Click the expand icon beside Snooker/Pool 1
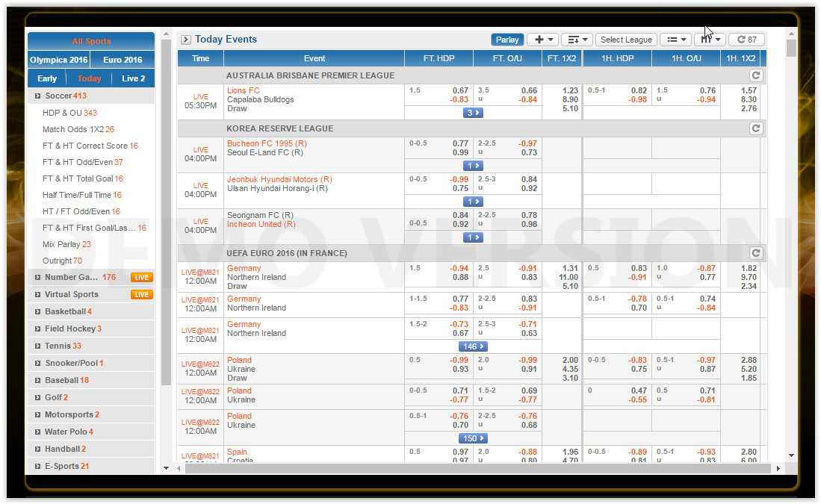Screen dimensions: 821x504 point(37,363)
